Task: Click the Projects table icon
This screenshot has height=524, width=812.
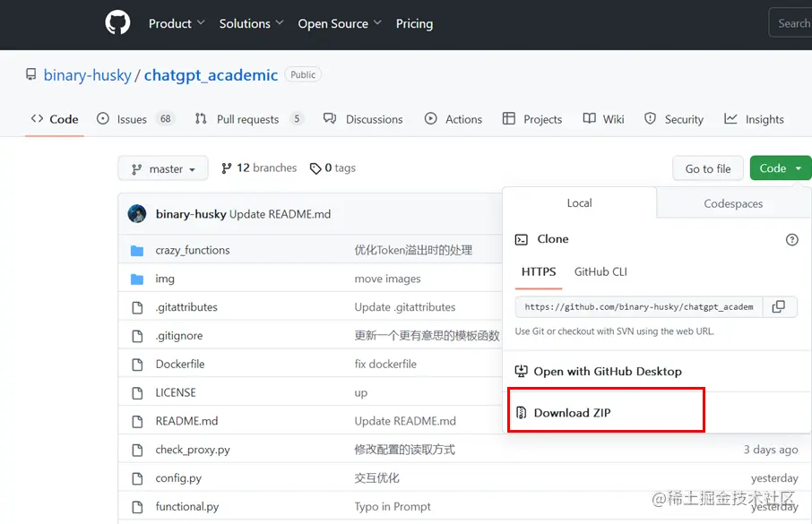Action: [x=508, y=118]
